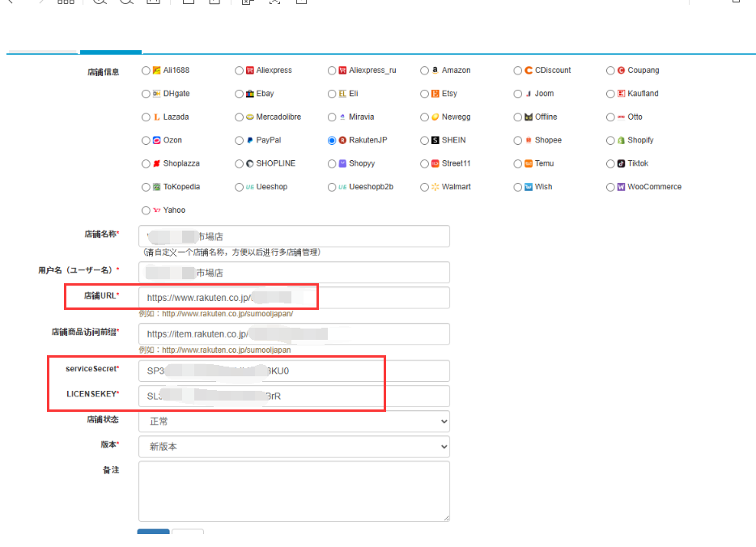Click the orange CDiscount logo icon
The width and height of the screenshot is (756, 547).
pos(529,70)
